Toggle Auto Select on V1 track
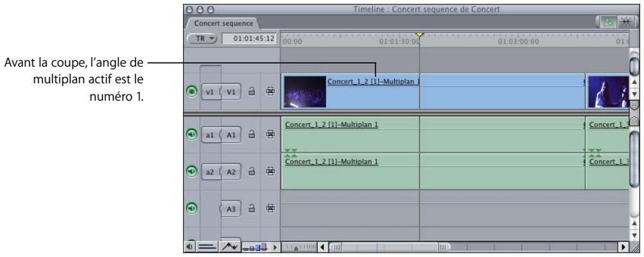This screenshot has width=644, height=257. [270, 92]
